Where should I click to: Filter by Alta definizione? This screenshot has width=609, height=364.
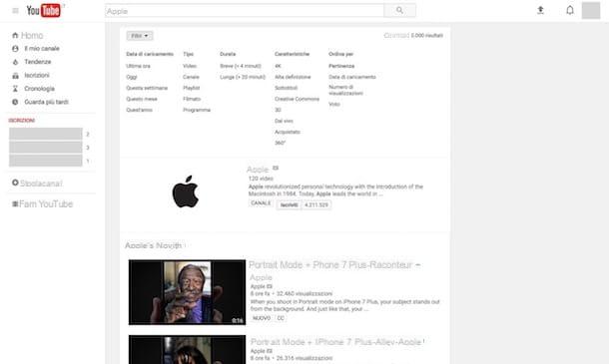pyautogui.click(x=293, y=77)
